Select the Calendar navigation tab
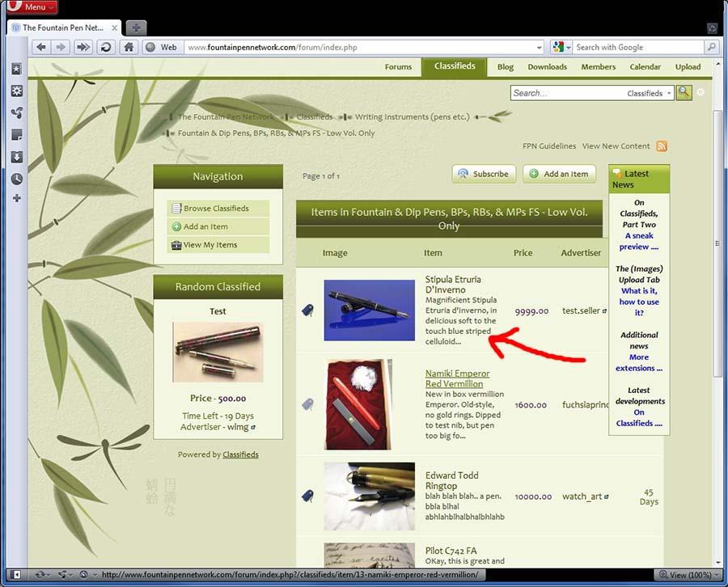The width and height of the screenshot is (728, 587). point(645,67)
